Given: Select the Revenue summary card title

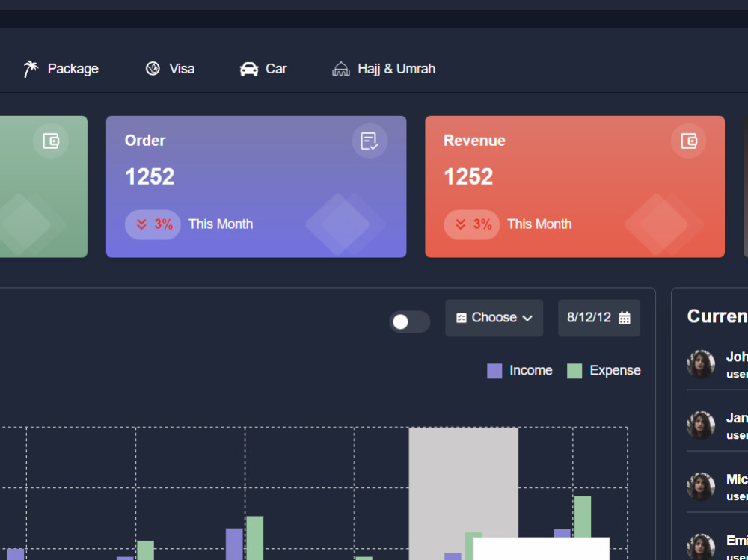Looking at the screenshot, I should 474,141.
